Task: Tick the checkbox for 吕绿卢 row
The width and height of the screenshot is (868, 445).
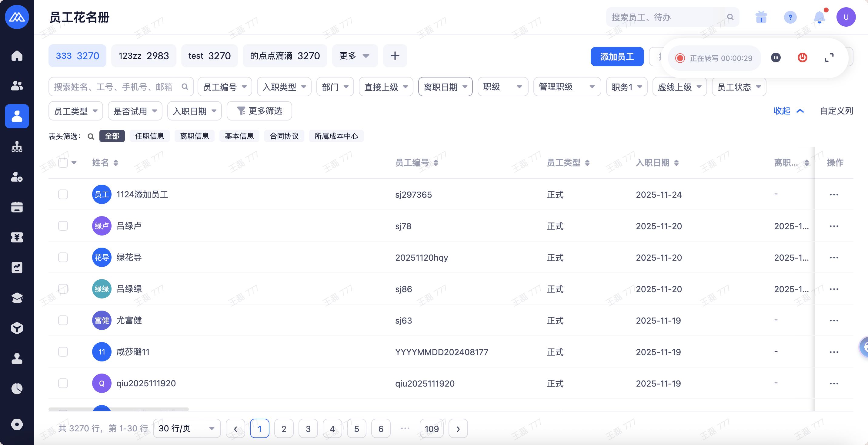Action: point(63,226)
